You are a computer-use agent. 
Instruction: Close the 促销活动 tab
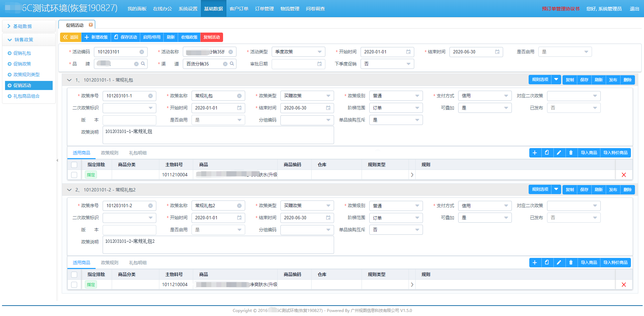(91, 25)
